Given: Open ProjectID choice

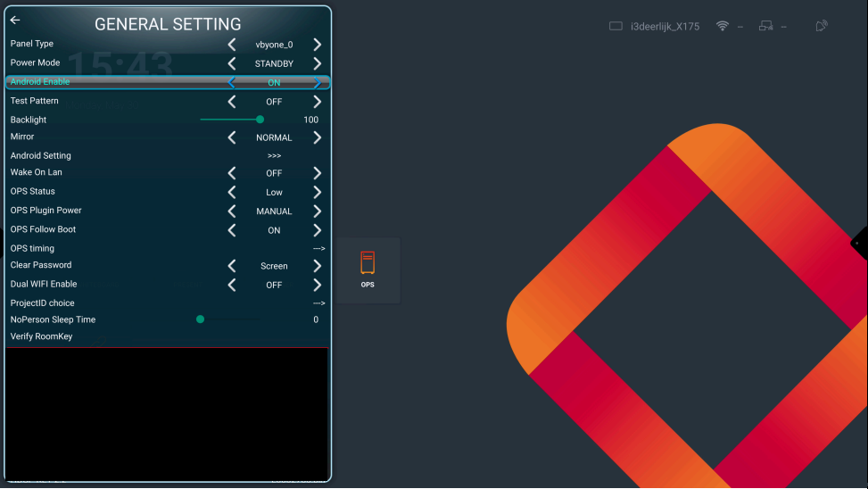Looking at the screenshot, I should pyautogui.click(x=318, y=303).
